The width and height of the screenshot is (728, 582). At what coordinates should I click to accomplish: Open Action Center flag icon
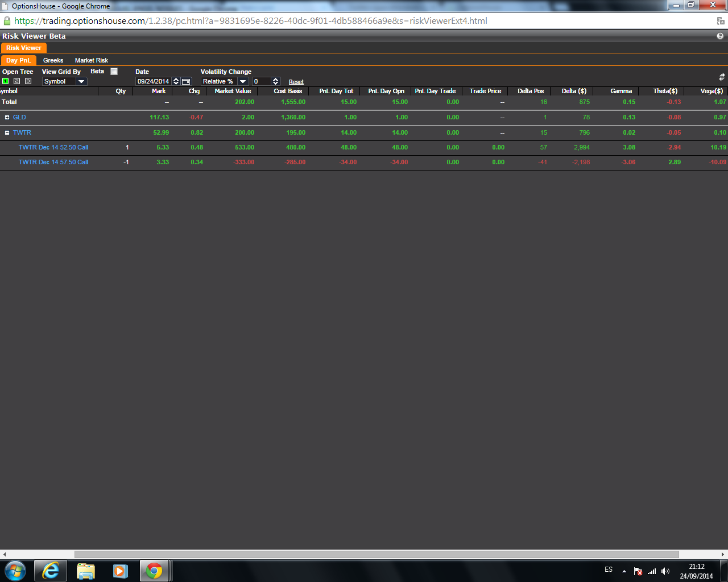pyautogui.click(x=638, y=571)
